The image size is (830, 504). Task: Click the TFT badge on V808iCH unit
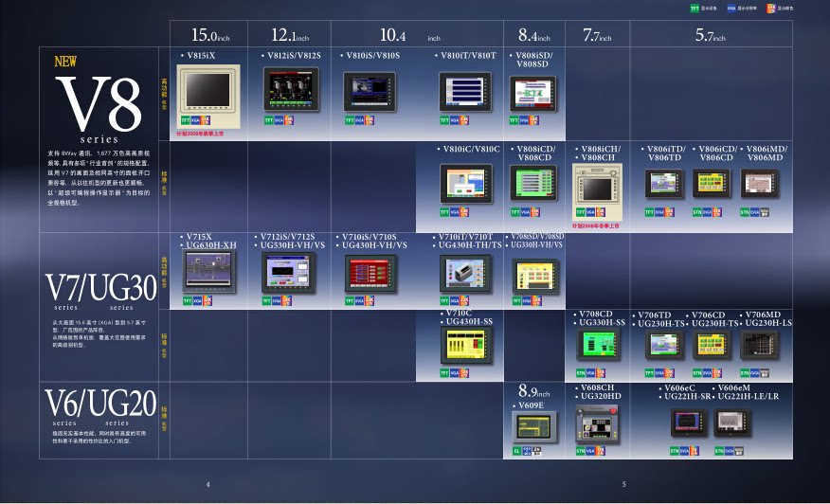(581, 212)
